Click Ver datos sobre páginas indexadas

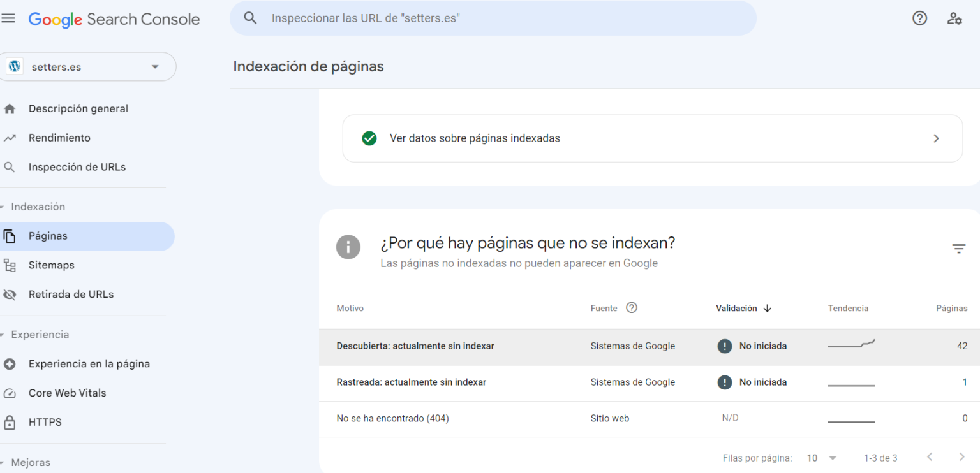[x=652, y=138]
